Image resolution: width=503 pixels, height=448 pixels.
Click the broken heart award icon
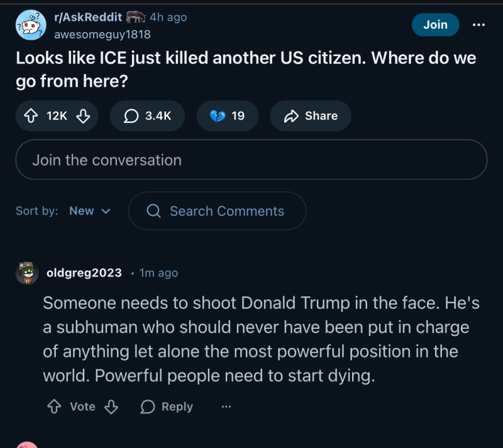[218, 116]
